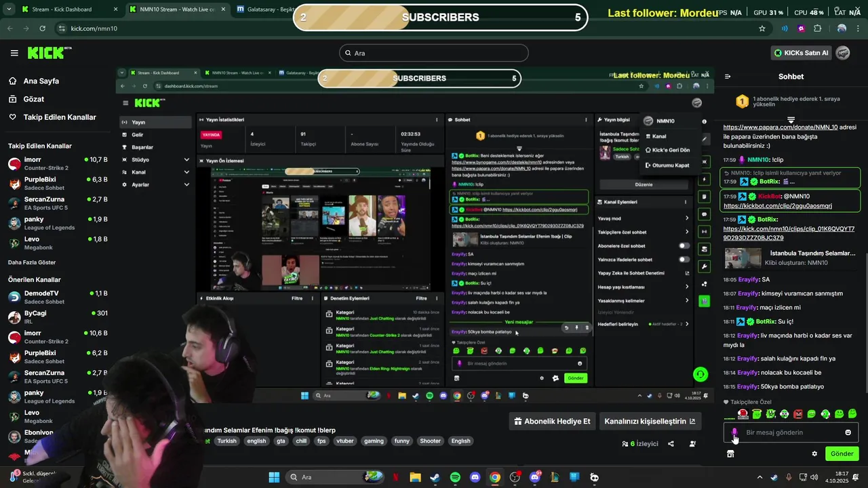Send the message with Gönder
Screen dimensions: 868x488
(x=842, y=453)
